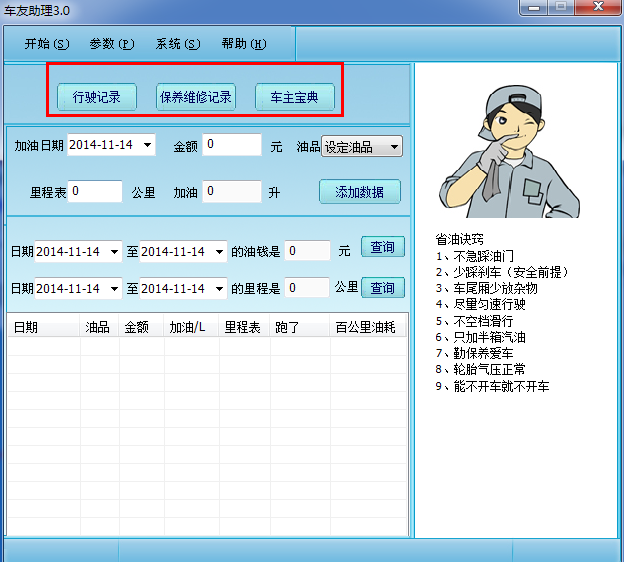Image resolution: width=624 pixels, height=562 pixels.
Task: Sort by the 跑了 column header
Action: 300,327
